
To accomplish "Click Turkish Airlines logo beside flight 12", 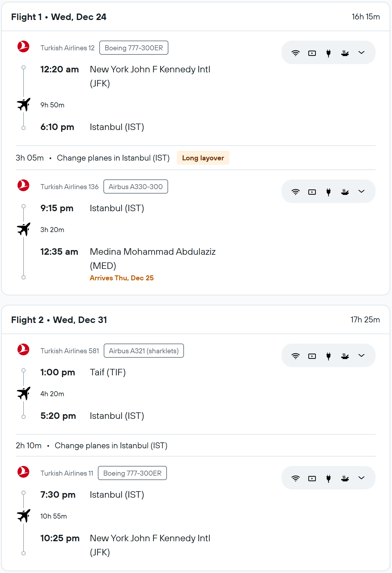I will 23,47.
